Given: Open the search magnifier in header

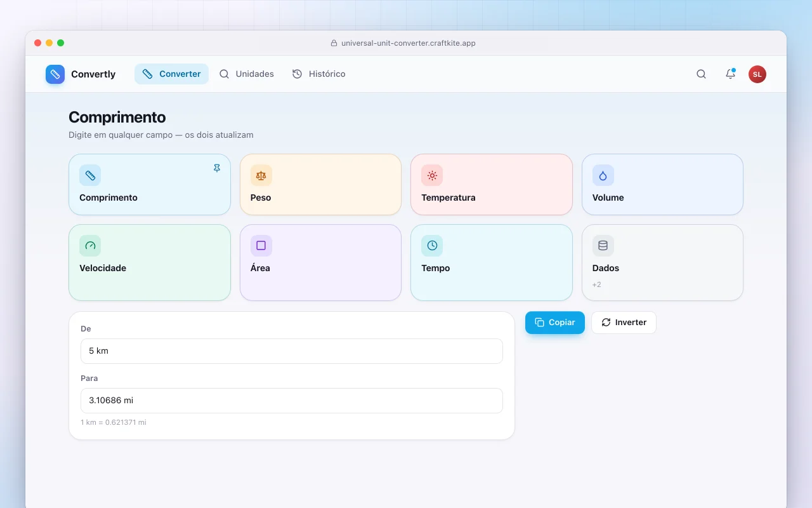Looking at the screenshot, I should (x=701, y=74).
